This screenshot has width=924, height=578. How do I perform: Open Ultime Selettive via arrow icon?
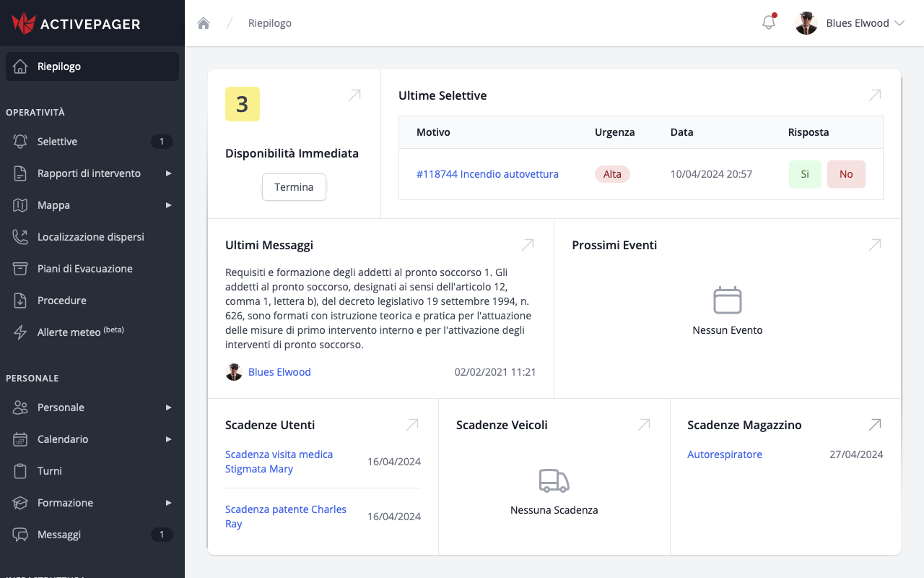coord(875,95)
